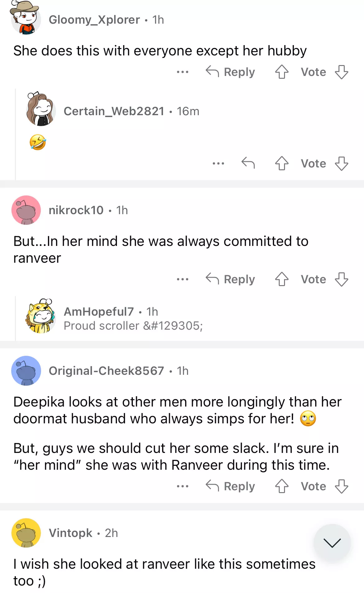The height and width of the screenshot is (593, 364).
Task: Open AmHopeful7's profile avatar
Action: click(41, 316)
